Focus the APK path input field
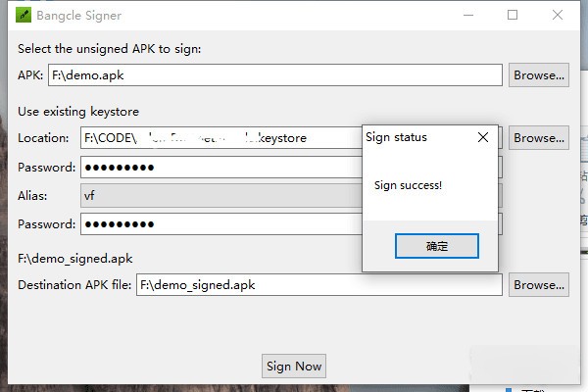The width and height of the screenshot is (588, 392). click(x=274, y=75)
